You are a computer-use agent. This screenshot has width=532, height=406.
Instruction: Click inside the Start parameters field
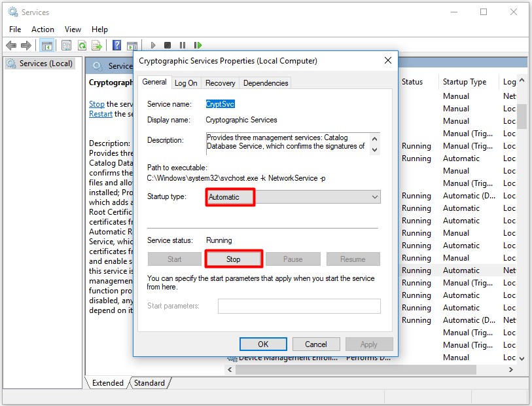coord(298,306)
